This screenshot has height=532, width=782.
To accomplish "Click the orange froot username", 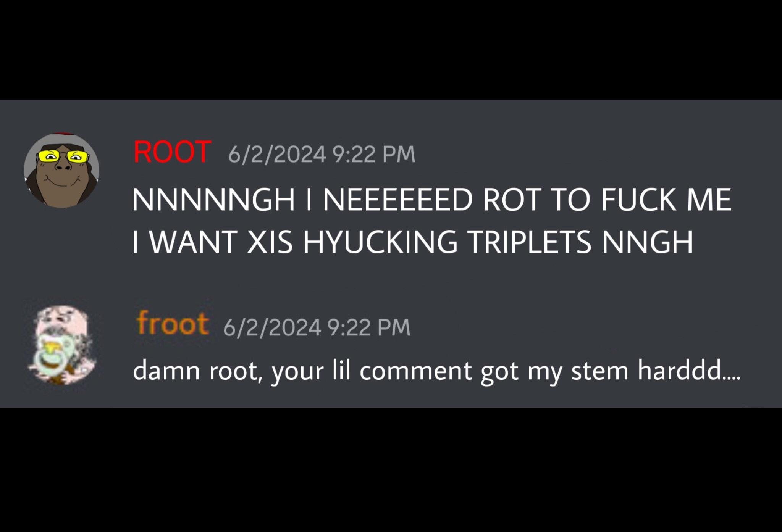I will pyautogui.click(x=173, y=324).
